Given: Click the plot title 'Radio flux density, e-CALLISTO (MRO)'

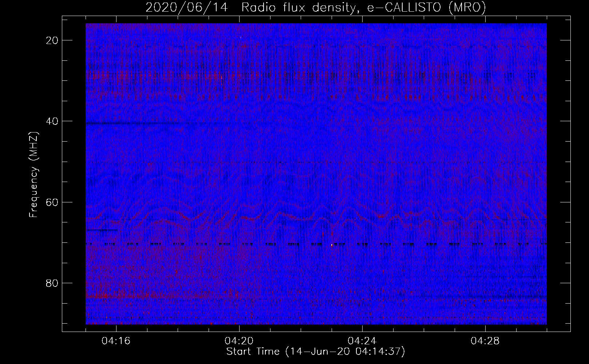Looking at the screenshot, I should click(363, 8).
